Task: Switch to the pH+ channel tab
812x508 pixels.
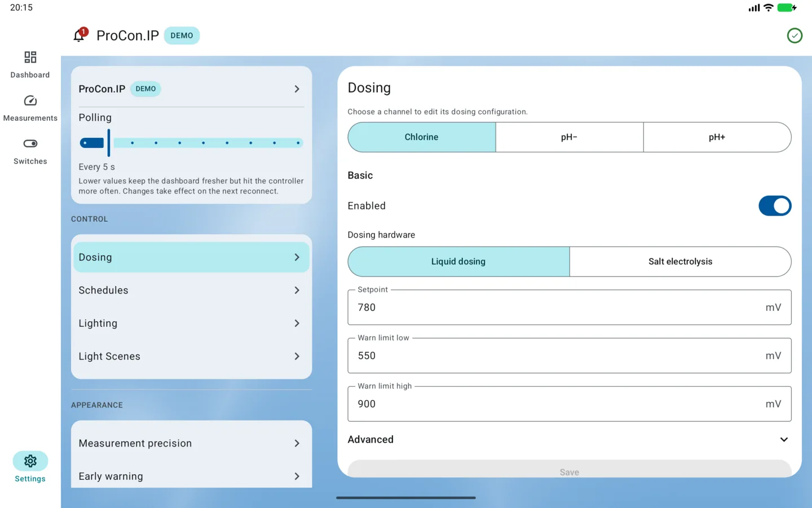Action: point(717,137)
